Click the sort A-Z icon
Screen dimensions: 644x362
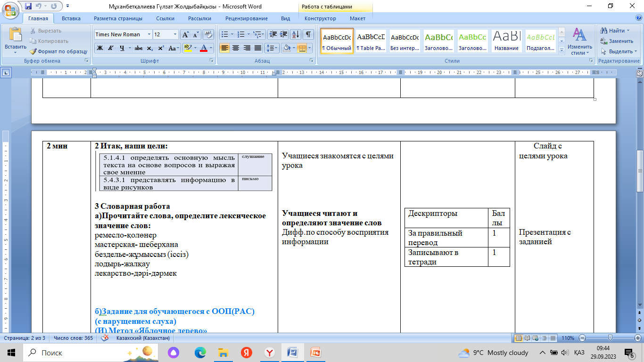coord(296,34)
